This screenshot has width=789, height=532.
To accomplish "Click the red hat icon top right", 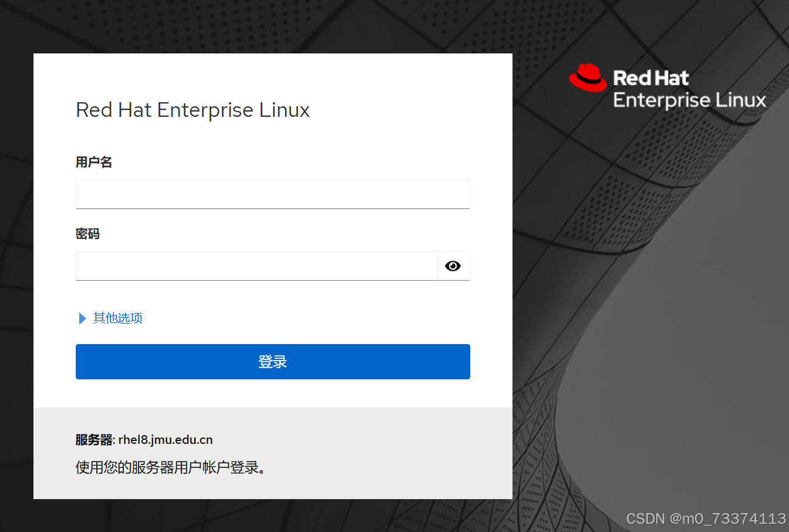I will 589,77.
